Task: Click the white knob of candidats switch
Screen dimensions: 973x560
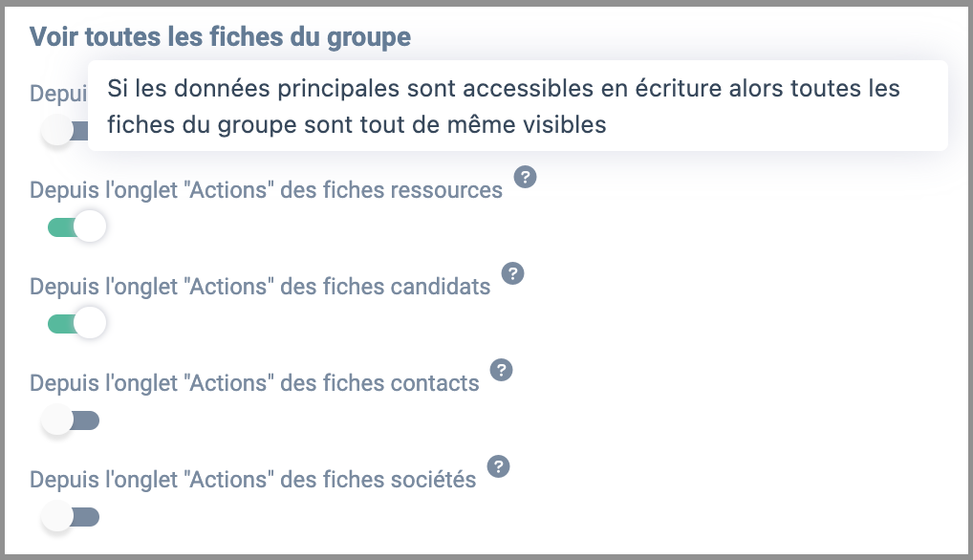Action: (91, 323)
